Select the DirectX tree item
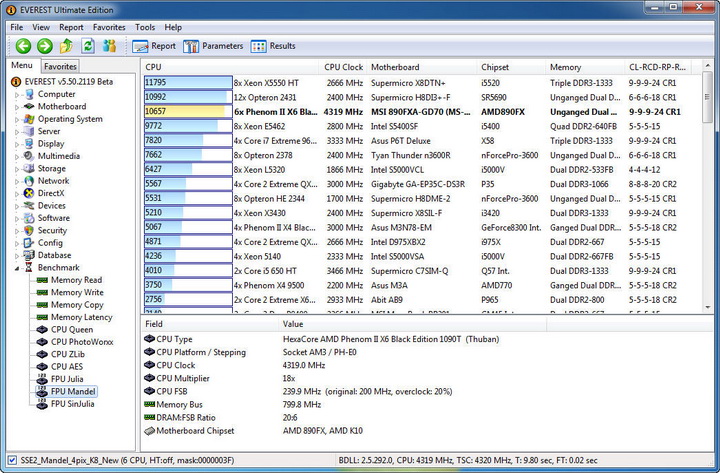Viewport: 720px width, 473px height. click(x=51, y=193)
